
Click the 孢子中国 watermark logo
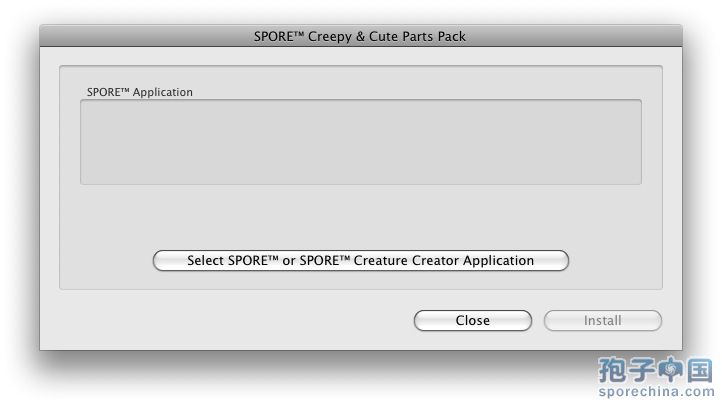654,369
